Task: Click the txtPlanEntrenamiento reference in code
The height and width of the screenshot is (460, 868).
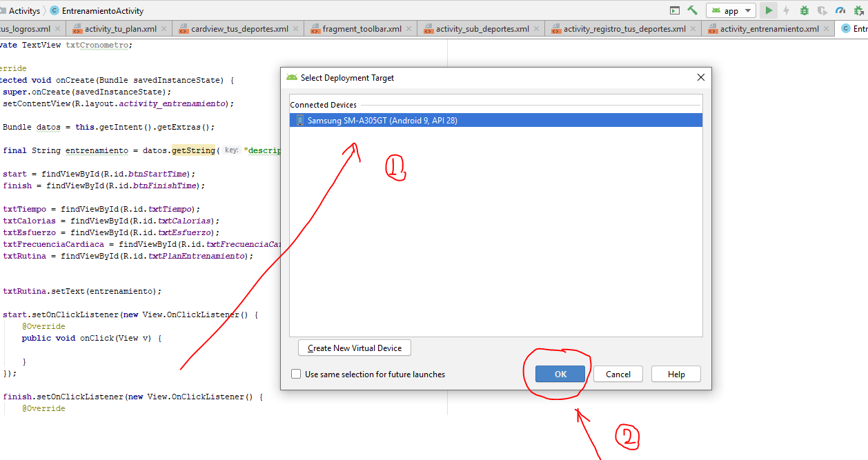Action: 197,256
